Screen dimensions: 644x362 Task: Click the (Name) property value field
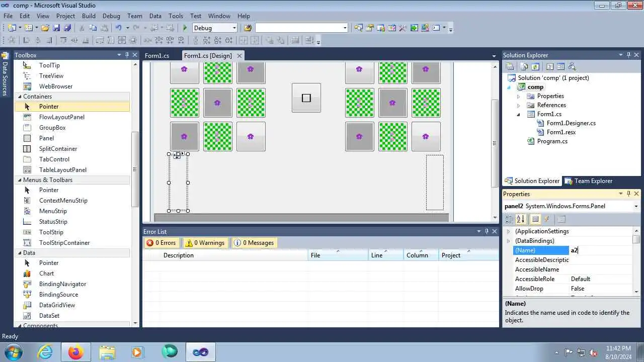[x=601, y=250]
